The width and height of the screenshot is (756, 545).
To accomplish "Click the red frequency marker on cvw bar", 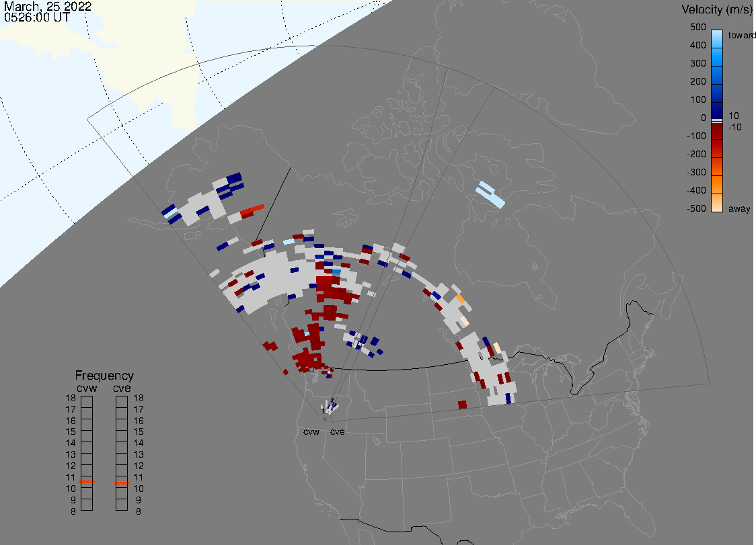I will coord(86,483).
